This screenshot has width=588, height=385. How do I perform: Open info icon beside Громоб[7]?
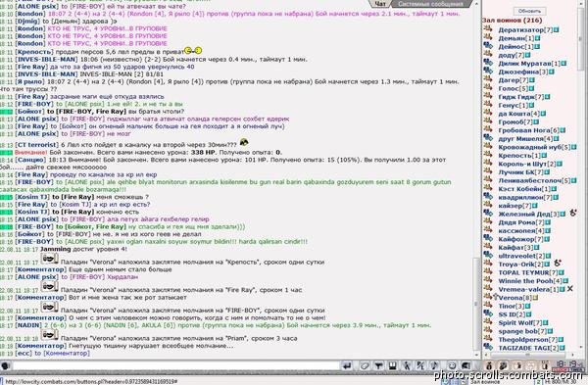point(536,121)
